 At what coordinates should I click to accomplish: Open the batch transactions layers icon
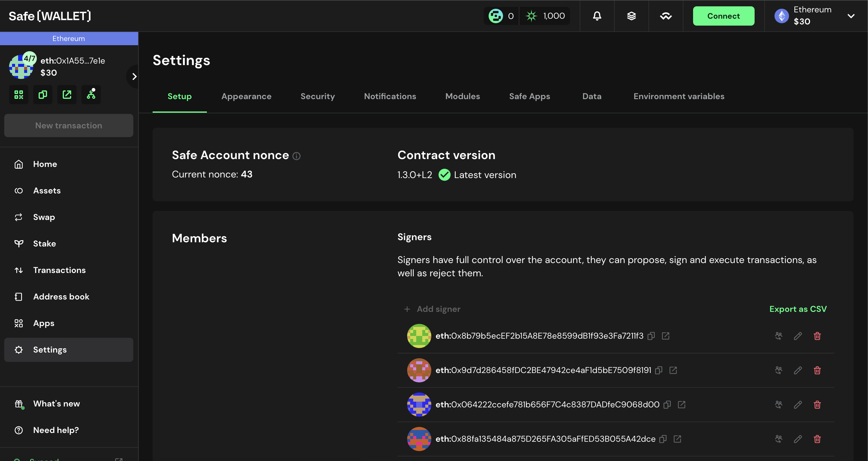click(631, 16)
